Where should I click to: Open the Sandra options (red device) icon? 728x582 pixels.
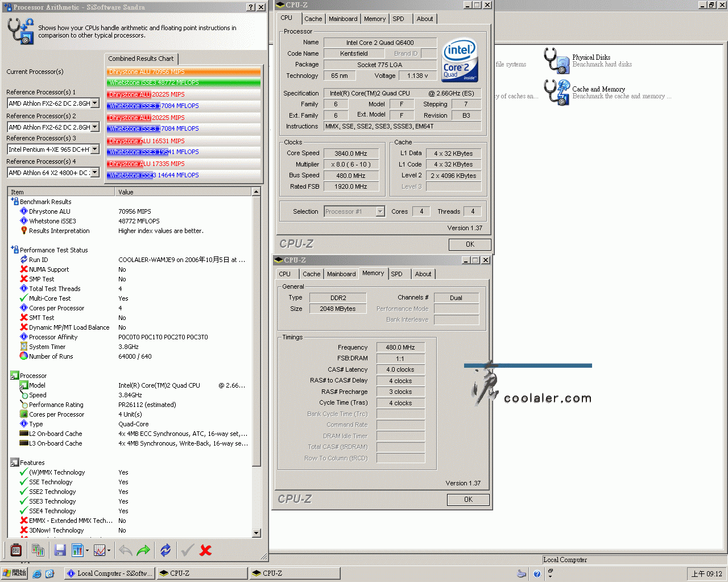tap(16, 550)
